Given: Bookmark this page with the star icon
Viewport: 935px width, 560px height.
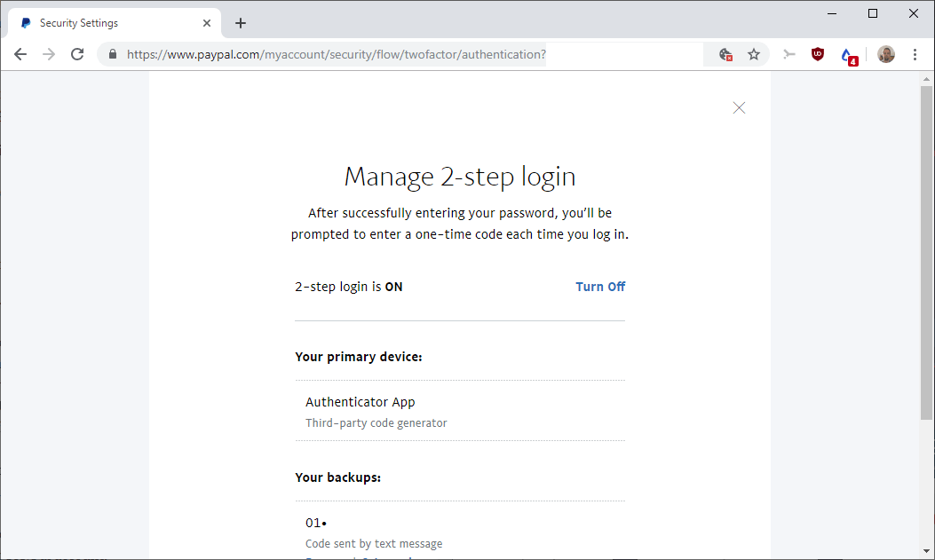Looking at the screenshot, I should click(754, 54).
